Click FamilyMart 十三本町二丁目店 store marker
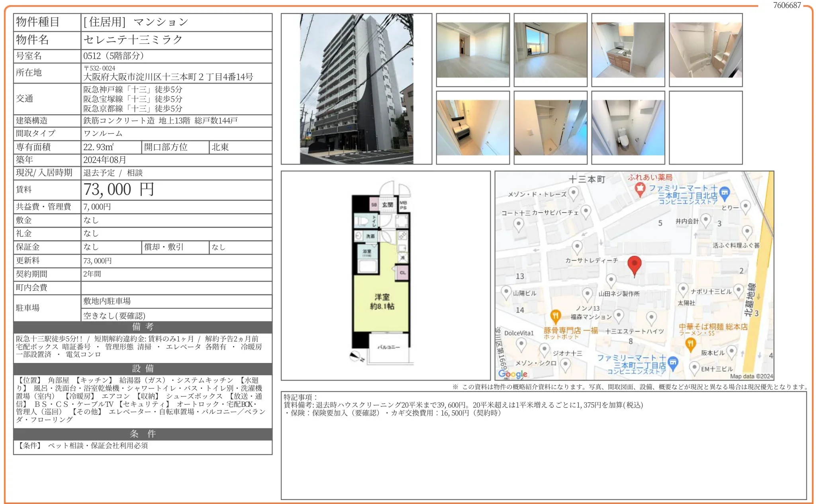 [673, 363]
